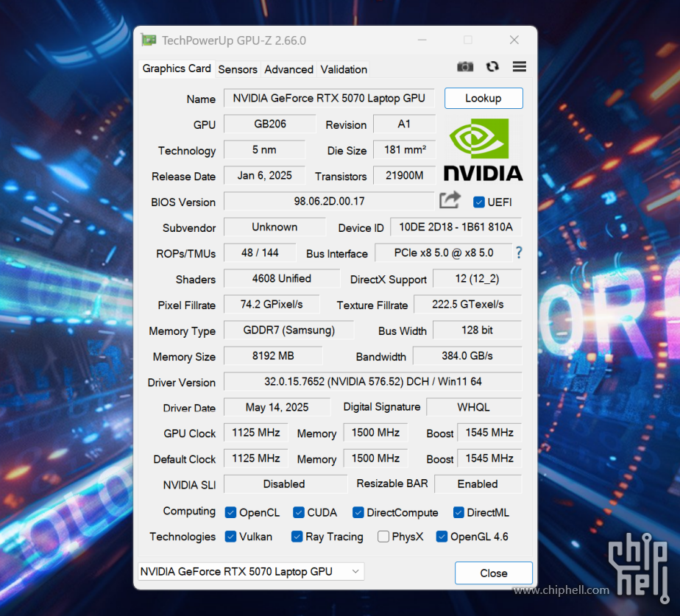Viewport: 680px width, 616px height.
Task: Switch to the Graphics Card tab
Action: [177, 68]
